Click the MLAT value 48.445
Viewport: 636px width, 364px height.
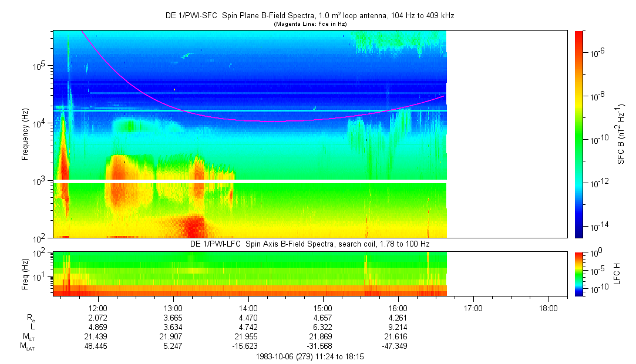coord(97,346)
